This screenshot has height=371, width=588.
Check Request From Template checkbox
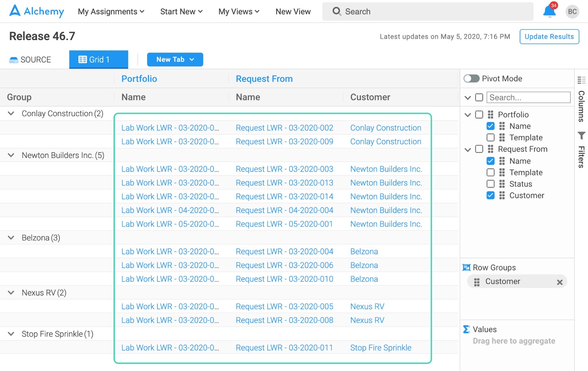pyautogui.click(x=490, y=172)
